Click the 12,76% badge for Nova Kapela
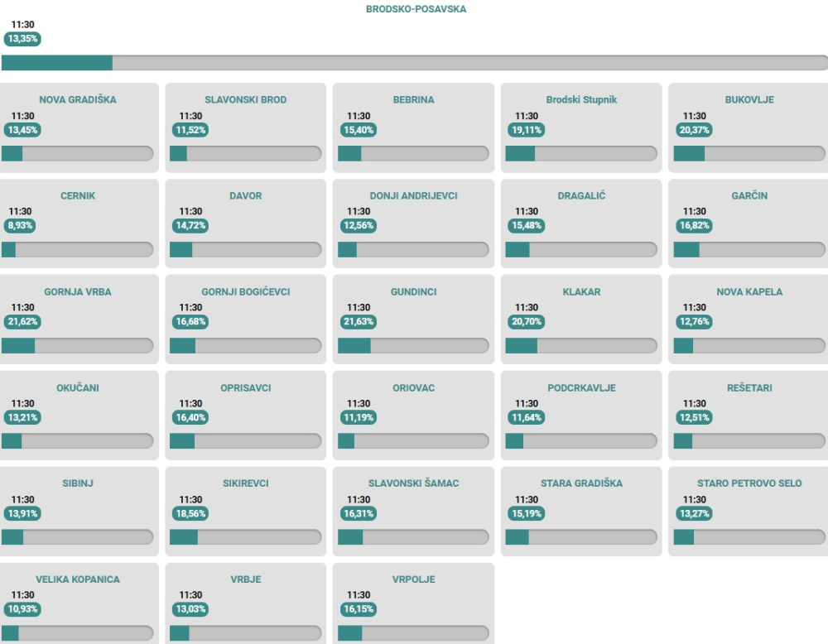 point(695,321)
